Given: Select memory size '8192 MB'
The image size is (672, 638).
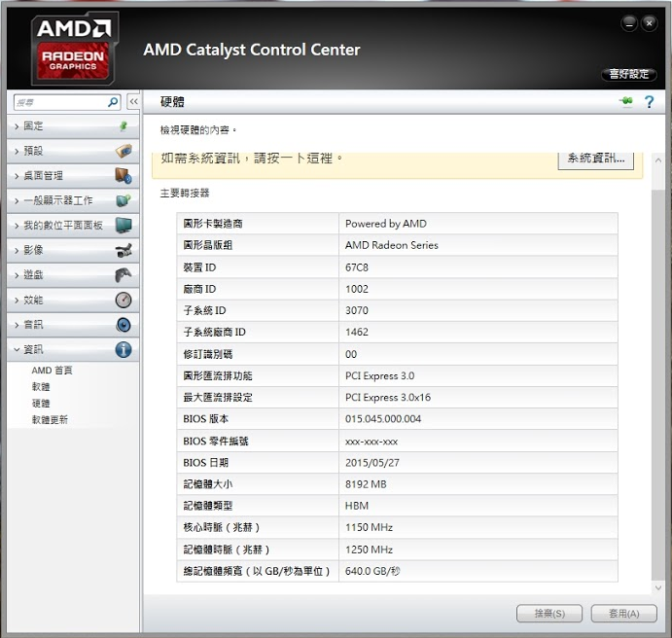Looking at the screenshot, I should coord(366,484).
